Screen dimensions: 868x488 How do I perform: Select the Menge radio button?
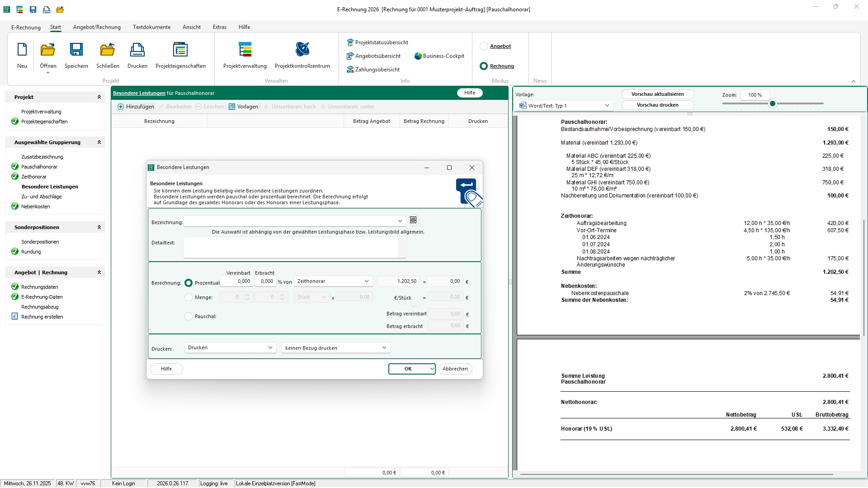coord(189,297)
